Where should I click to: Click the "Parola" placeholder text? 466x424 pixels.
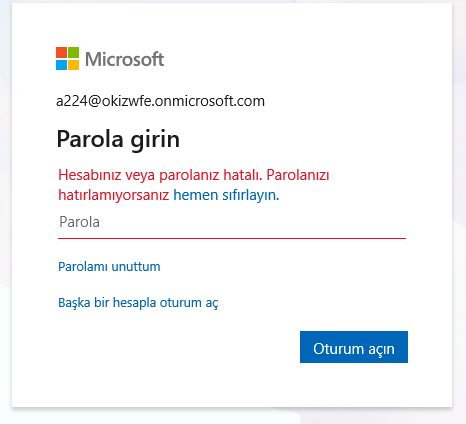tap(79, 222)
